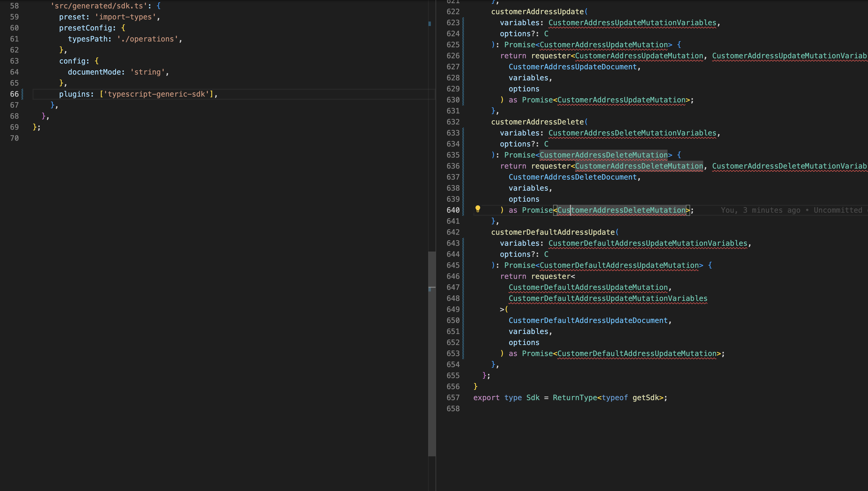Screen dimensions: 868x491
Task: Click the CustomerAddressDeleteMutationVariables type on line 633
Action: pyautogui.click(x=632, y=133)
